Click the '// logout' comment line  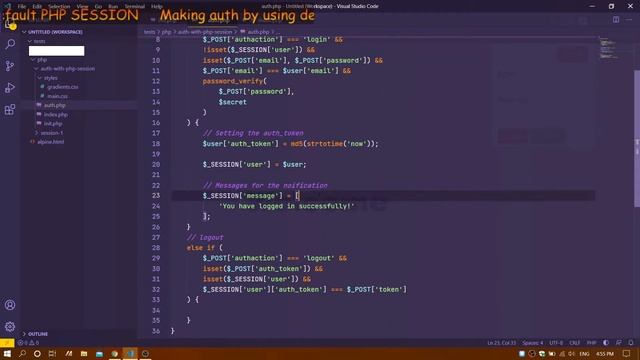[x=205, y=237]
